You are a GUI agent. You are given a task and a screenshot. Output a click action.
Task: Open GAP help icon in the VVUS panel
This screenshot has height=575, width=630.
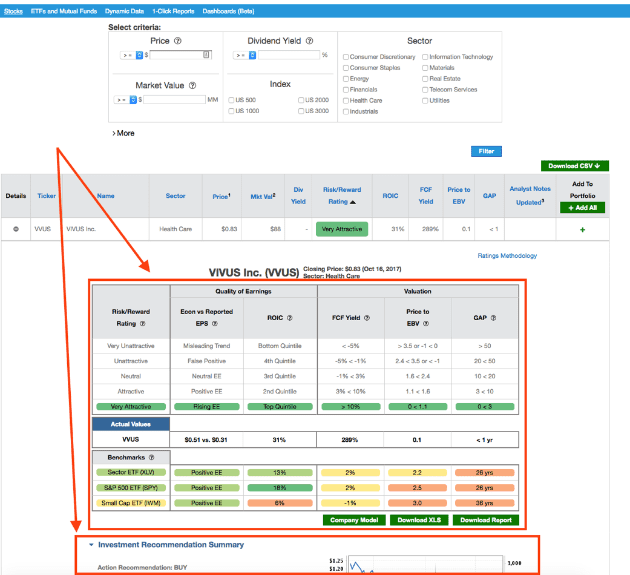493,318
